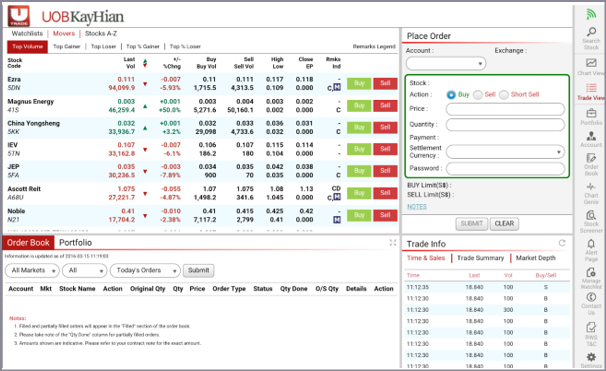
Task: Sort by the up/down change arrow header
Action: coord(145,63)
